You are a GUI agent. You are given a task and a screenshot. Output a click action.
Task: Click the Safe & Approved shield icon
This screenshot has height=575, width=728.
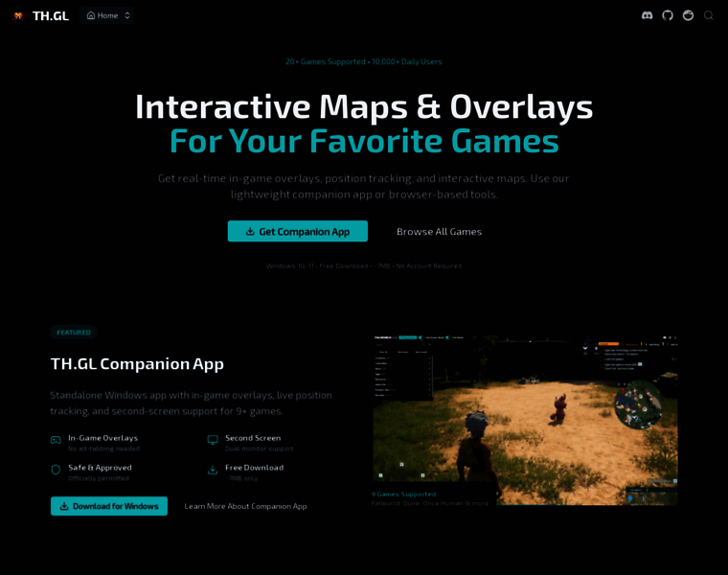(56, 470)
